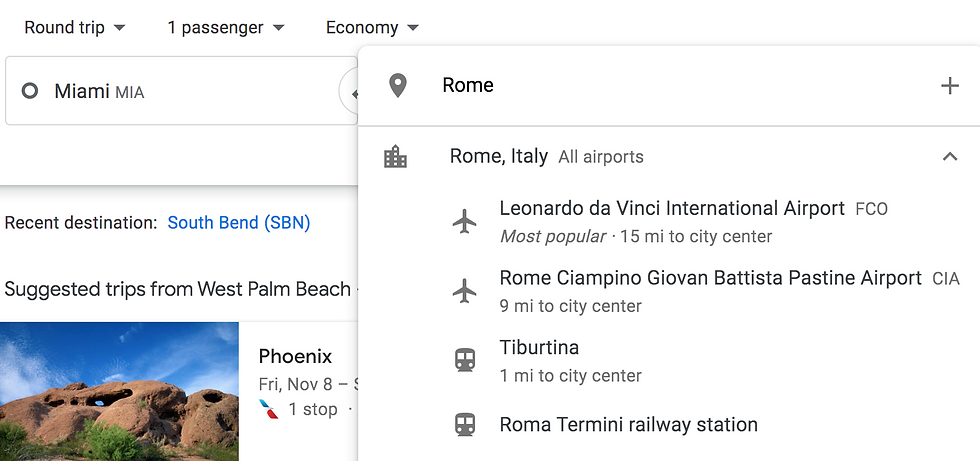Open the 1 passenger dropdown
980x461 pixels.
coord(226,28)
